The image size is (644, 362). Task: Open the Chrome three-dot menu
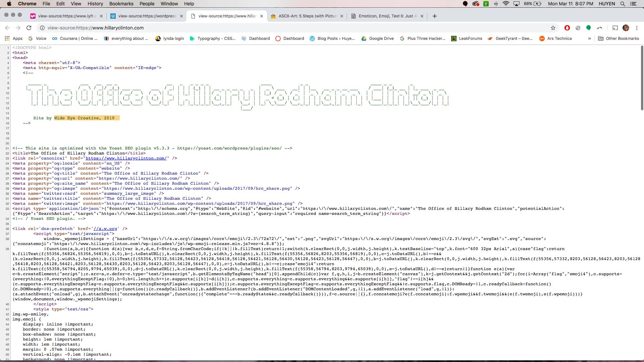point(637,28)
